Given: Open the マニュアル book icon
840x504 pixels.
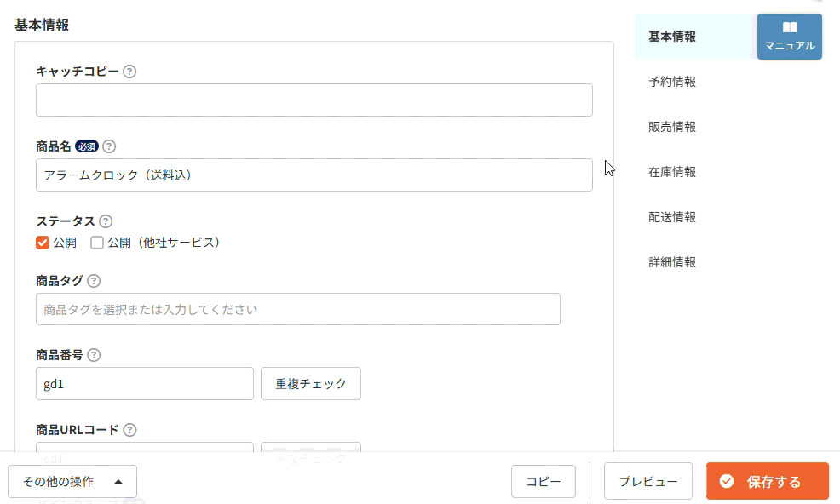Looking at the screenshot, I should pos(790,27).
